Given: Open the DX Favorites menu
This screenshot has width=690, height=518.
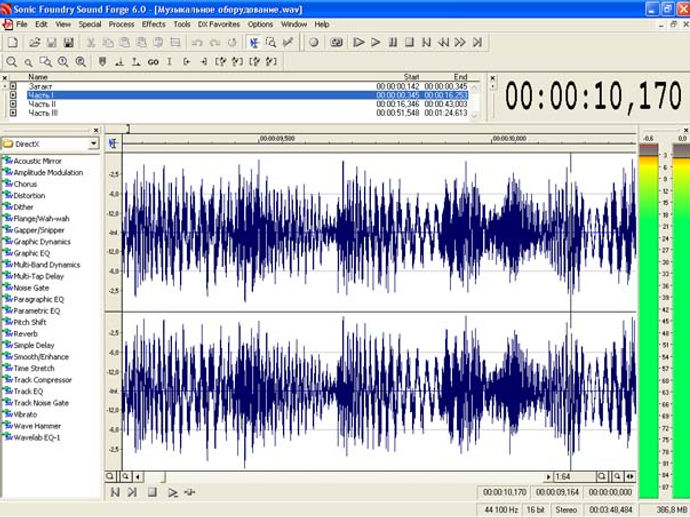Looking at the screenshot, I should 219,24.
